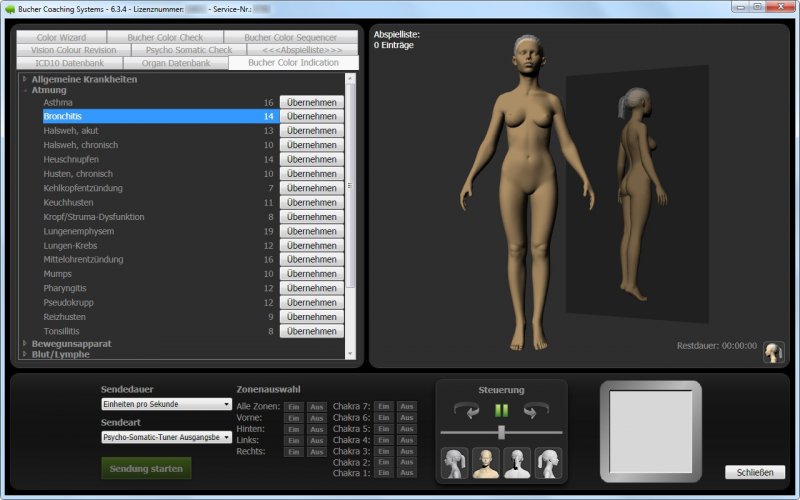This screenshot has width=800, height=500.
Task: Enable Chakra 1 with Ein
Action: point(384,473)
